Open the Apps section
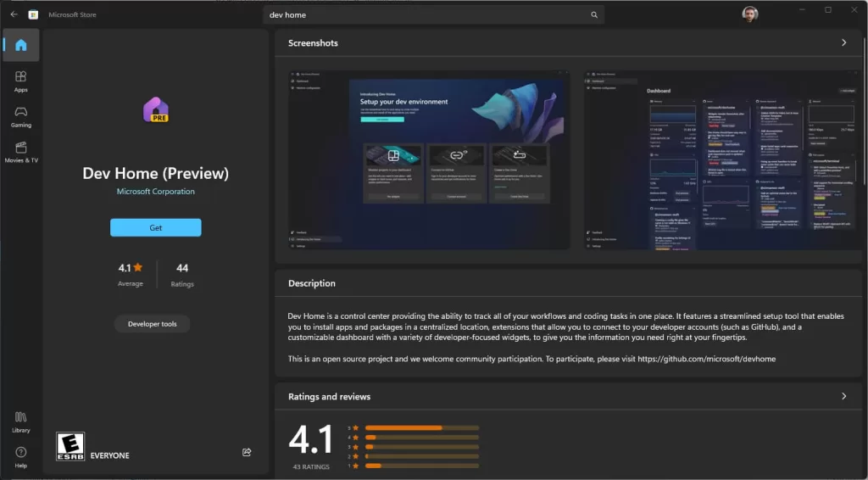868x480 pixels. (x=21, y=81)
